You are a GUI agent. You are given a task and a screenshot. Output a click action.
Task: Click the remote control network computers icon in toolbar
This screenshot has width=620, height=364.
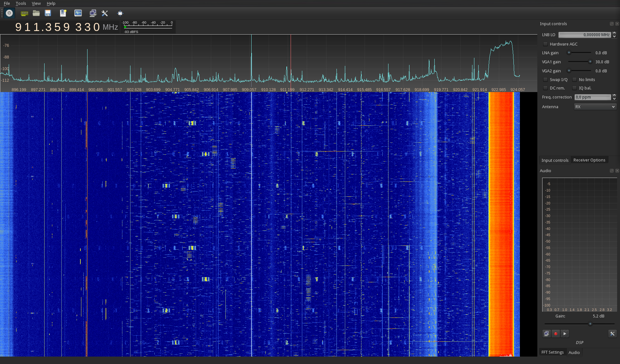93,13
